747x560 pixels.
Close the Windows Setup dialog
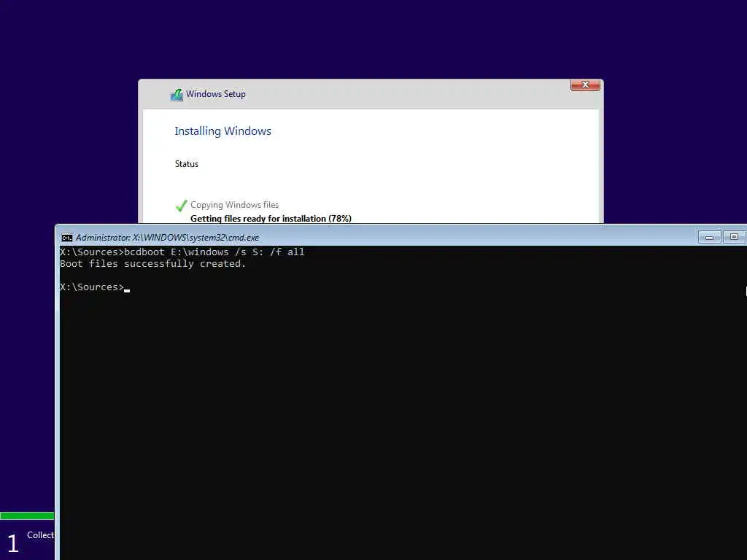(x=585, y=85)
